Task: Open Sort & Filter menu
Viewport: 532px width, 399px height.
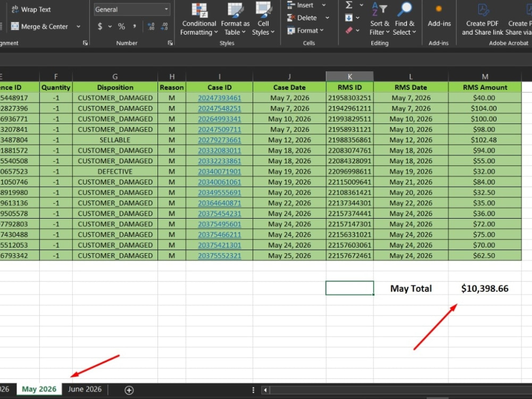Action: coord(379,19)
